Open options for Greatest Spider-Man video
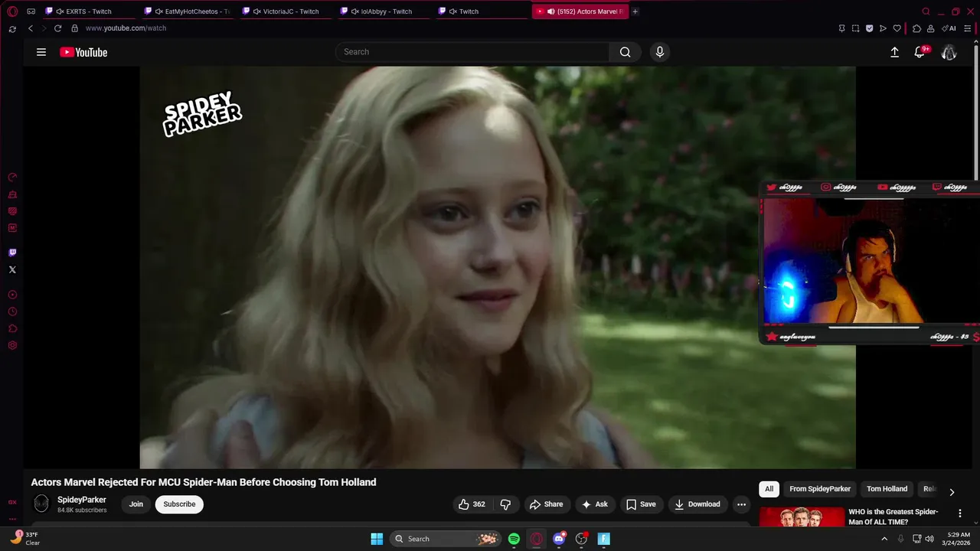The width and height of the screenshot is (980, 551). pos(960,514)
